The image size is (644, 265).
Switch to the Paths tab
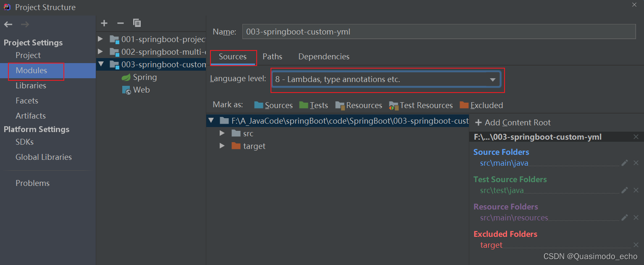[273, 57]
